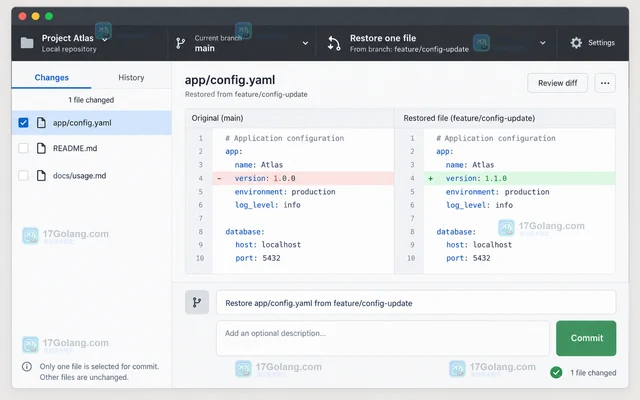Click the minus marker on removed version line
Screen dimensions: 640x400
coord(219,178)
